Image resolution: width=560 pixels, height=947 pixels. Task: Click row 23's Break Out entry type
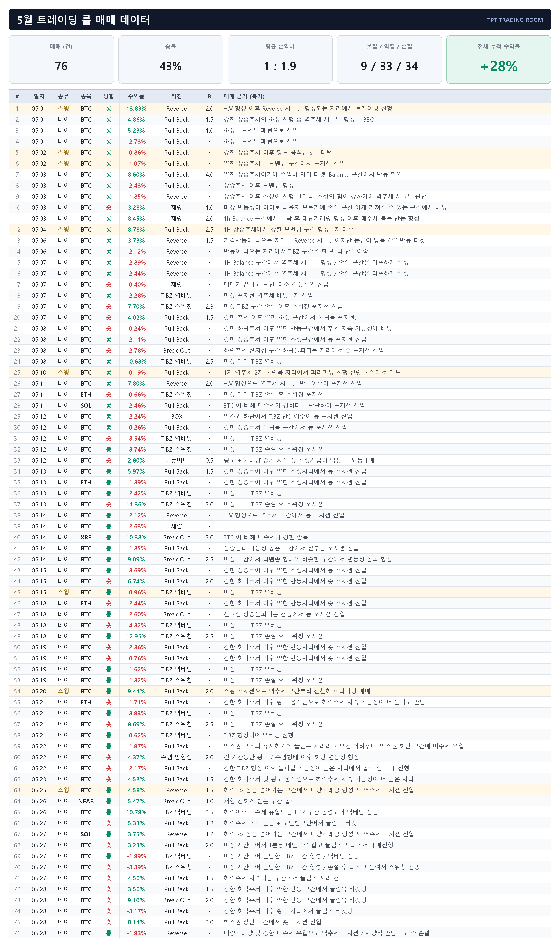pyautogui.click(x=177, y=351)
